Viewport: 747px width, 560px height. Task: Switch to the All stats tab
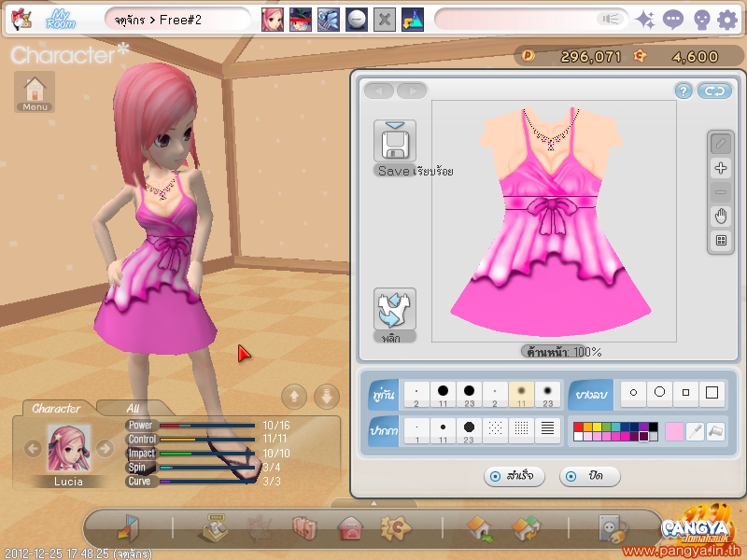[133, 409]
